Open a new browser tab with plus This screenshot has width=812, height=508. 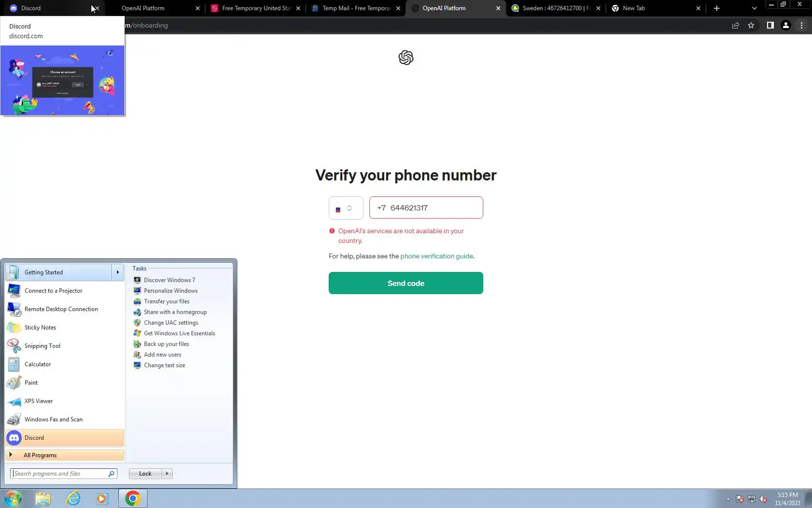click(x=717, y=8)
